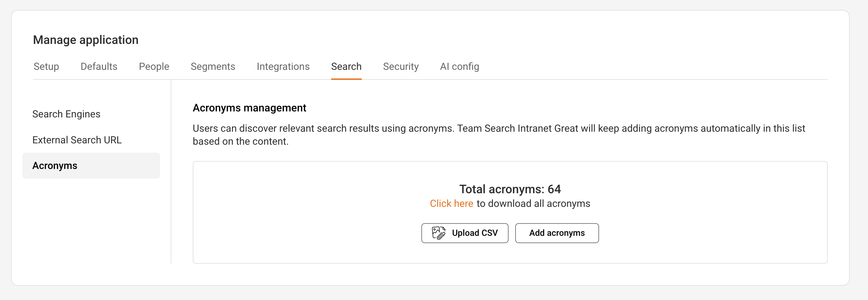The height and width of the screenshot is (300, 868).
Task: Click the Acronyms management heading
Action: point(249,108)
